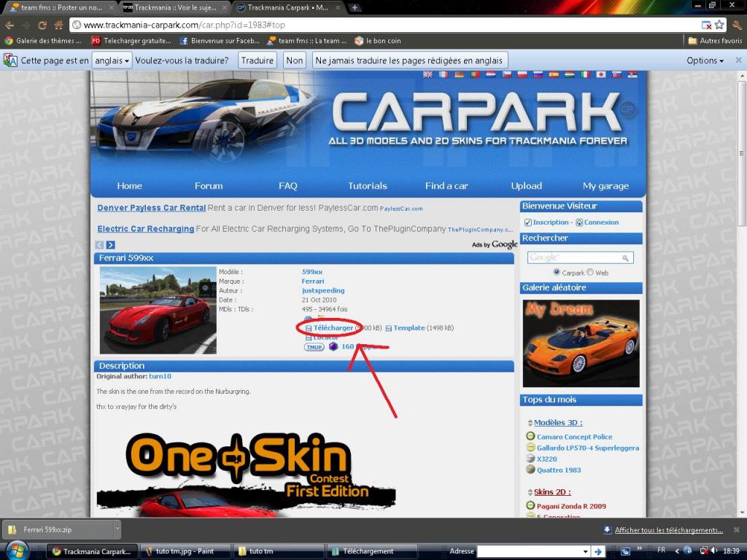Open the Tutorials navigation menu item
This screenshot has width=747, height=560.
coord(368,186)
